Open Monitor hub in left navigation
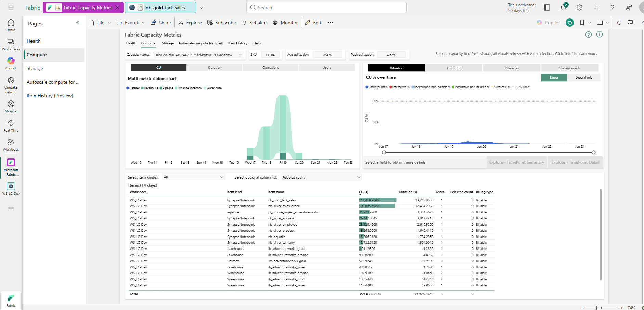Screen dimensions: 644x310 tap(11, 107)
